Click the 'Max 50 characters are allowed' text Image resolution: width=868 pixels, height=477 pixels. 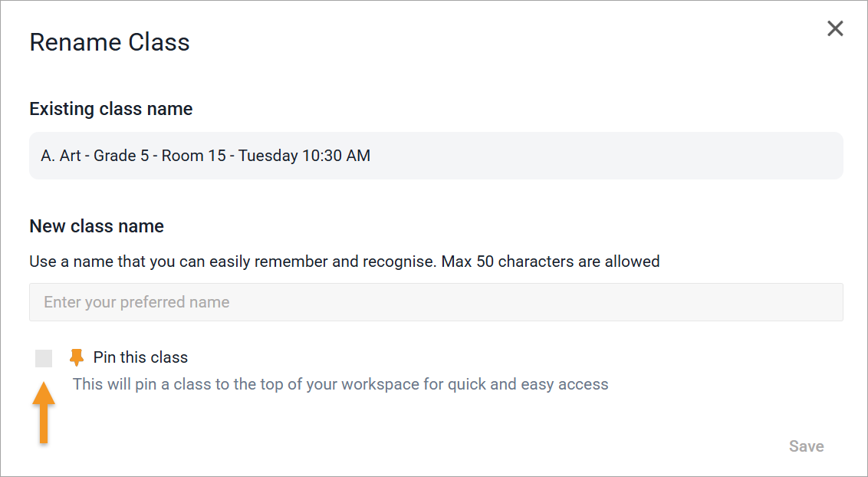click(551, 262)
